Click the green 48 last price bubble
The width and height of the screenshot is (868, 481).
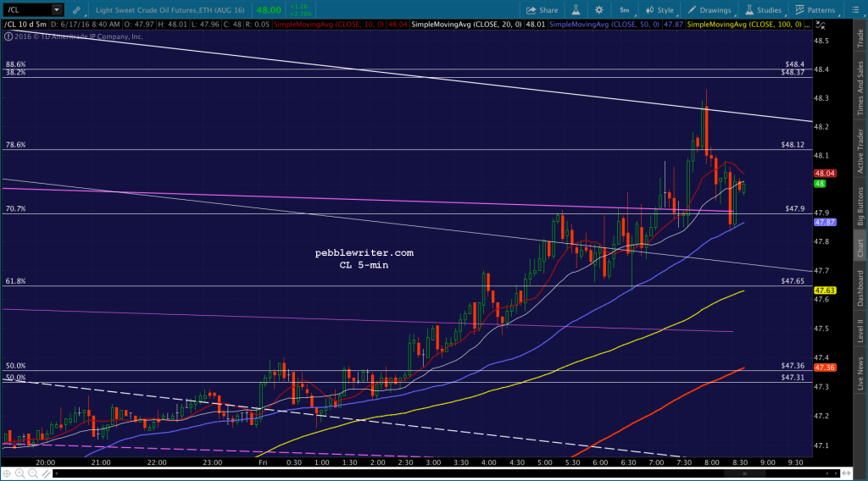tap(820, 184)
